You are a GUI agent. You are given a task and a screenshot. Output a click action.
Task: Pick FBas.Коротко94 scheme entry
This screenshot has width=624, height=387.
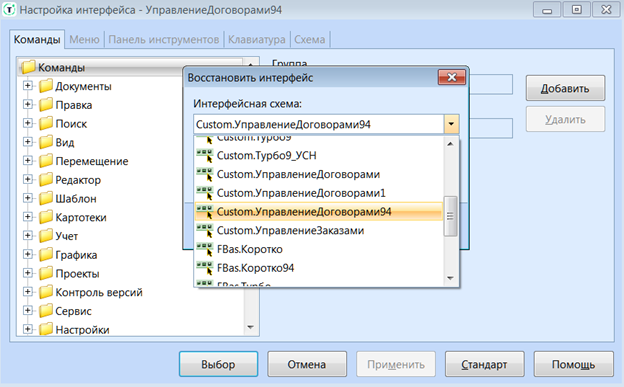point(319,268)
